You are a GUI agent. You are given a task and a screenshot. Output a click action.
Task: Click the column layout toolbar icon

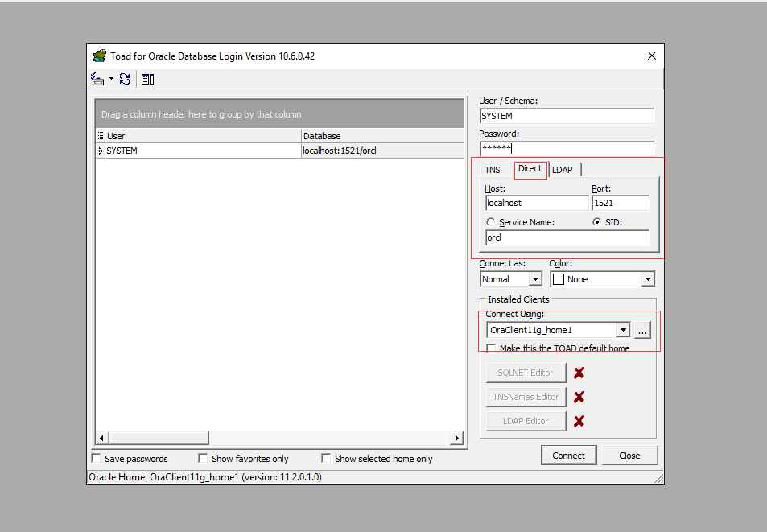[148, 79]
